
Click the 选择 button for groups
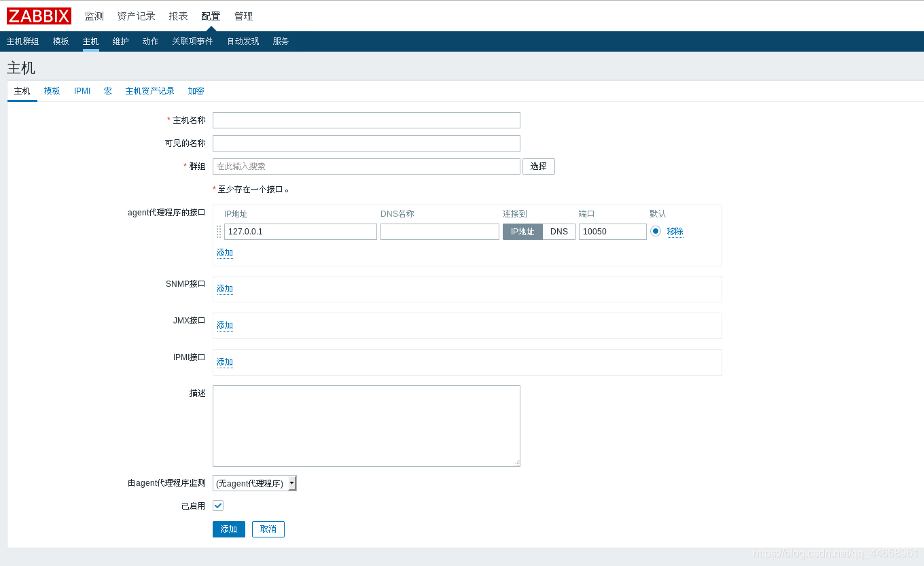coord(539,166)
